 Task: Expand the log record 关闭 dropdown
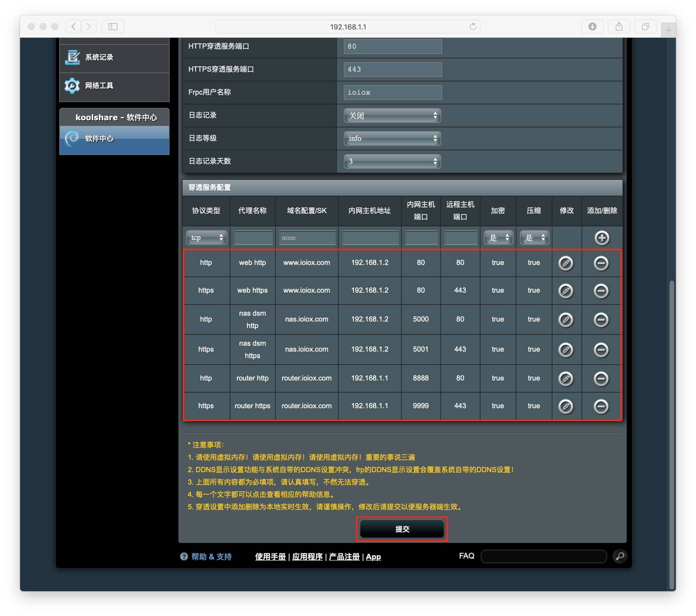coord(392,116)
